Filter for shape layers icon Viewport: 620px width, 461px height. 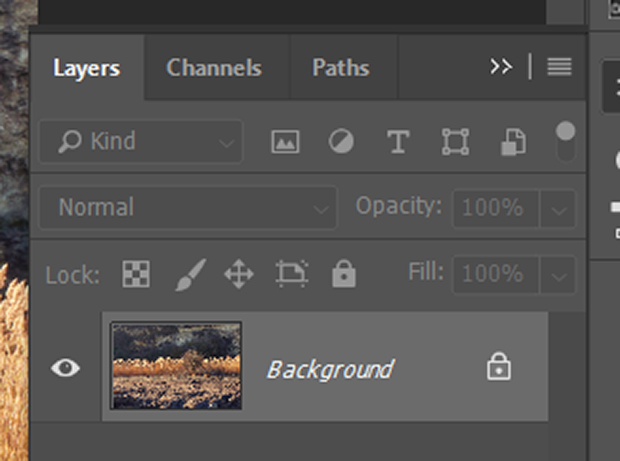coord(456,142)
